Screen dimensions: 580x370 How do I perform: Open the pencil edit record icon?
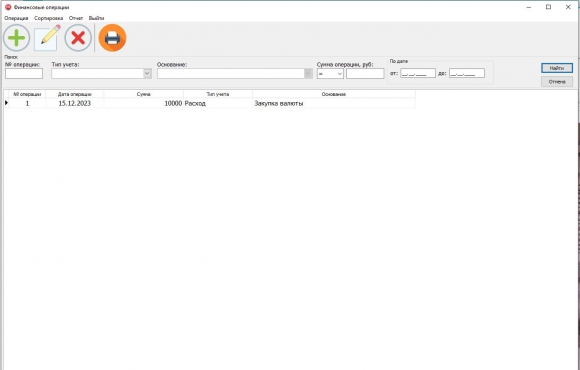(48, 38)
